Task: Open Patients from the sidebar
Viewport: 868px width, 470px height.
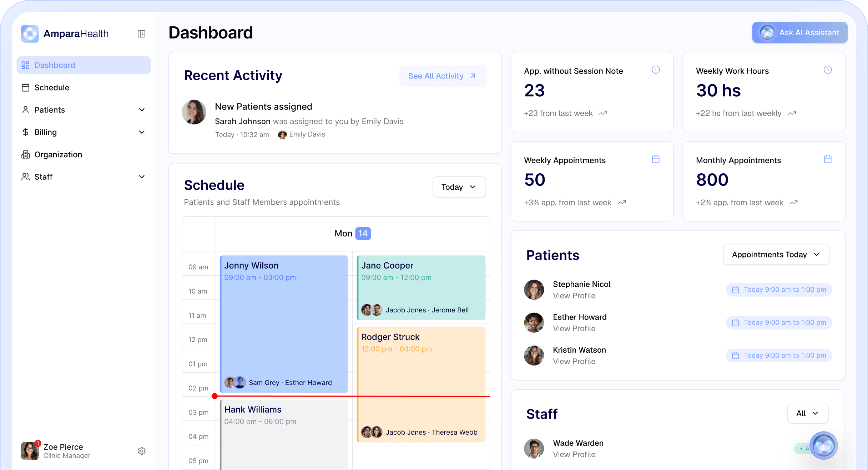Action: coord(84,110)
